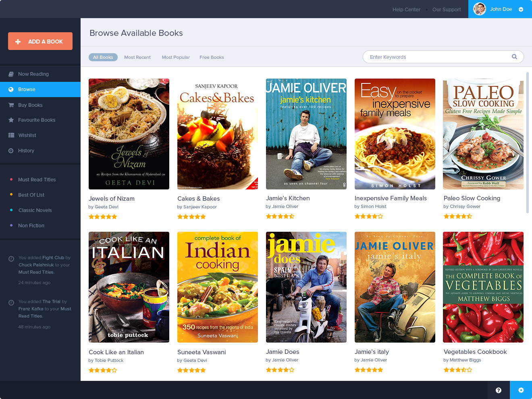Screen dimensions: 532x399
Task: Click the Jamie Does star rating
Action: click(280, 370)
